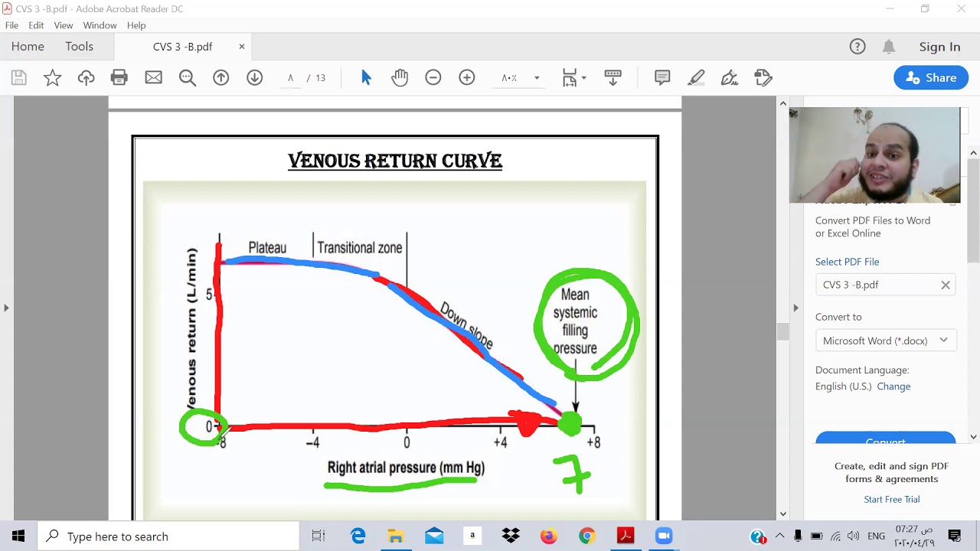
Task: Expand the left navigation pane
Action: [x=6, y=308]
